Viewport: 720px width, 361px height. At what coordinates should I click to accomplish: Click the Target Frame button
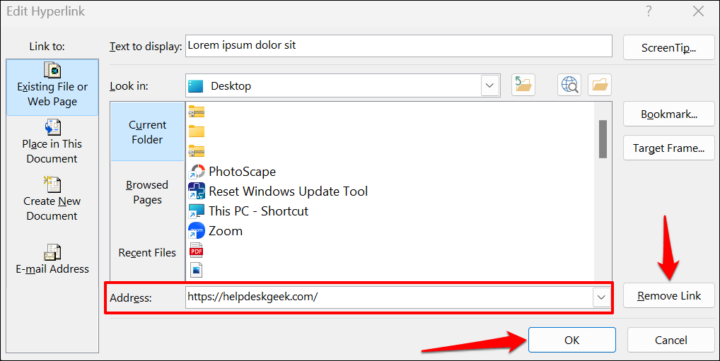click(669, 148)
